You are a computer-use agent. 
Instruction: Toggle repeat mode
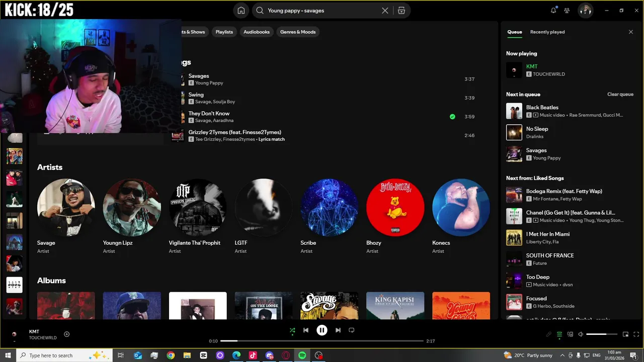click(352, 330)
